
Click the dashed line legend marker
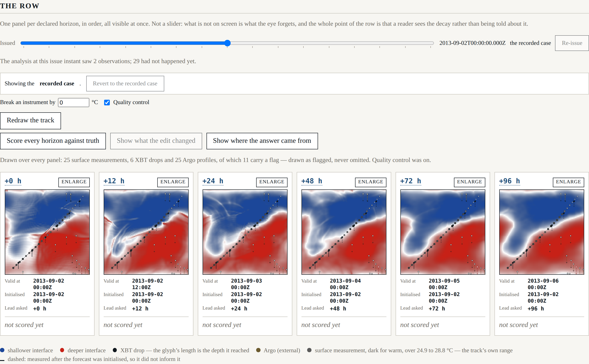[x=2, y=360]
